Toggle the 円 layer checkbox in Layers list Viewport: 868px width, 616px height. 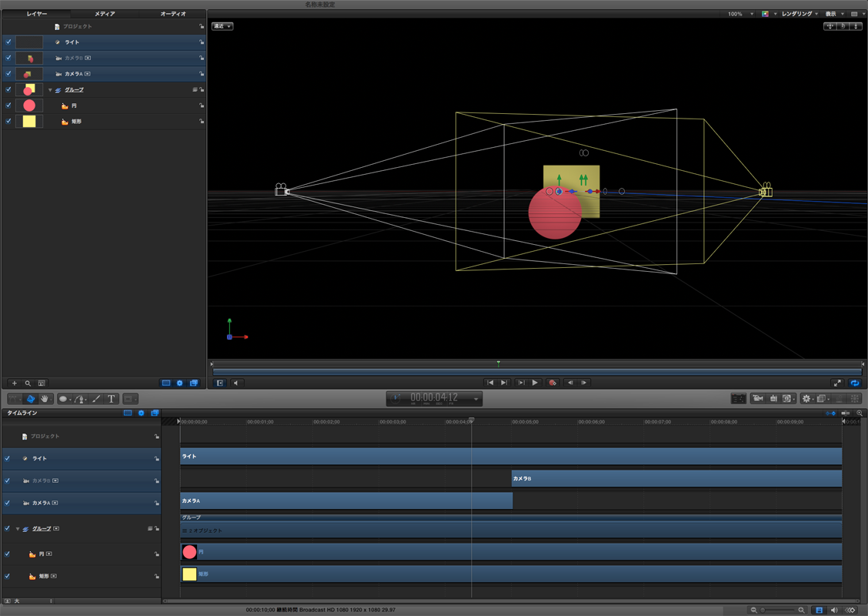(8, 105)
